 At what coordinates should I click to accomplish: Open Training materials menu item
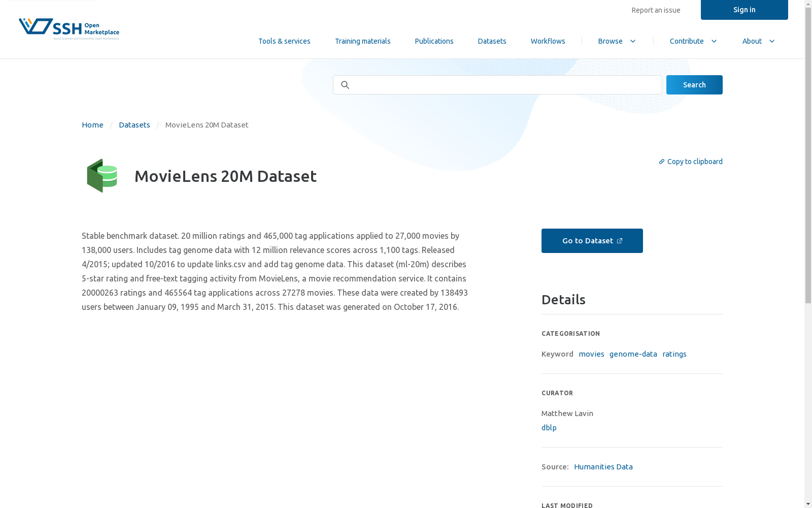click(x=362, y=41)
